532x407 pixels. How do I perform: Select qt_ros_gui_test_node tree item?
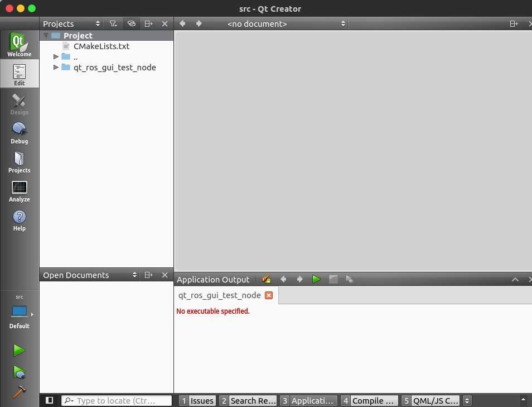point(115,67)
